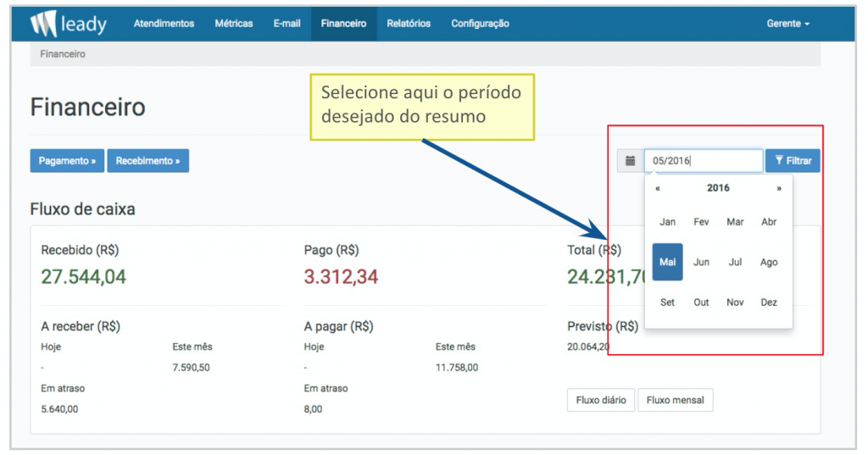Click the Fluxo de caixa heading
Viewport: 868px width, 455px height.
click(x=82, y=209)
